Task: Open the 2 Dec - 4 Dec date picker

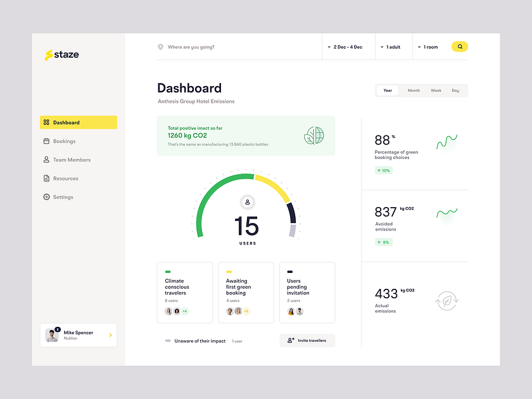Action: coord(346,46)
